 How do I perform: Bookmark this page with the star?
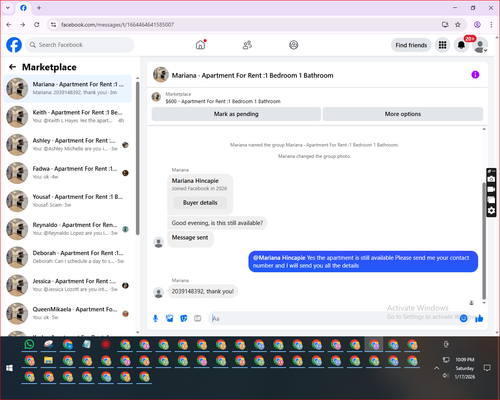click(x=458, y=25)
